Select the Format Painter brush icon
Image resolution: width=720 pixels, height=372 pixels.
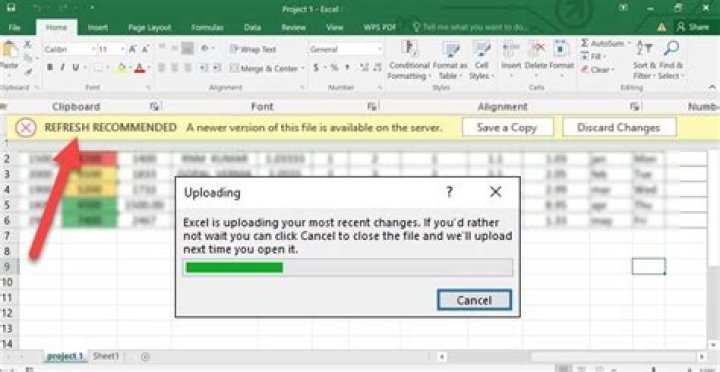click(28, 71)
